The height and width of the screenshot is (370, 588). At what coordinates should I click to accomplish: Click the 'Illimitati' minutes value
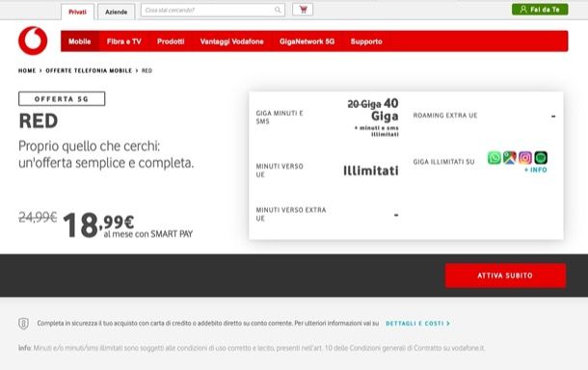click(x=371, y=171)
